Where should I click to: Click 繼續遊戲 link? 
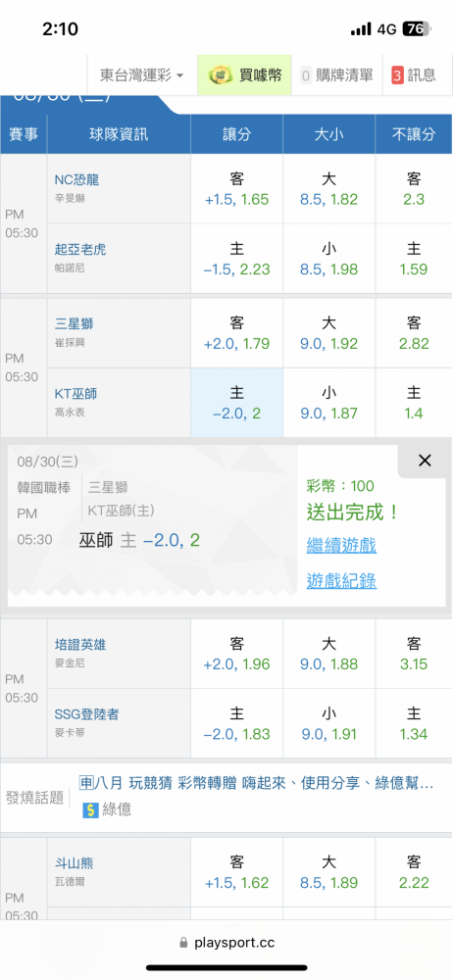point(341,546)
